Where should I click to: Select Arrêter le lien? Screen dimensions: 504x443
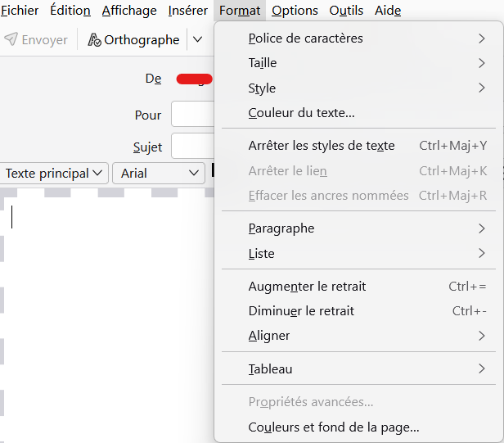click(x=358, y=171)
